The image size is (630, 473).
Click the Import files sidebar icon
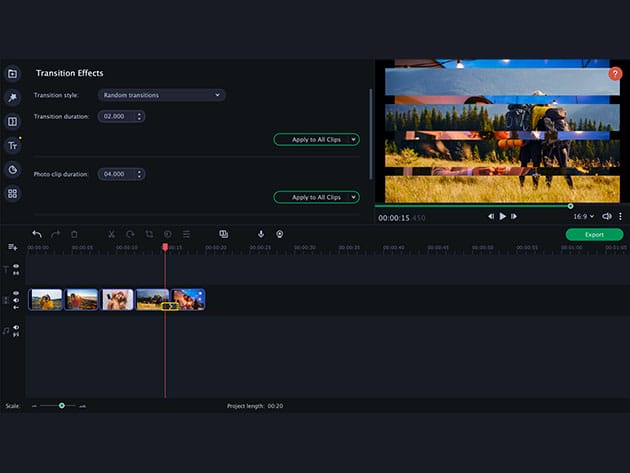12,73
